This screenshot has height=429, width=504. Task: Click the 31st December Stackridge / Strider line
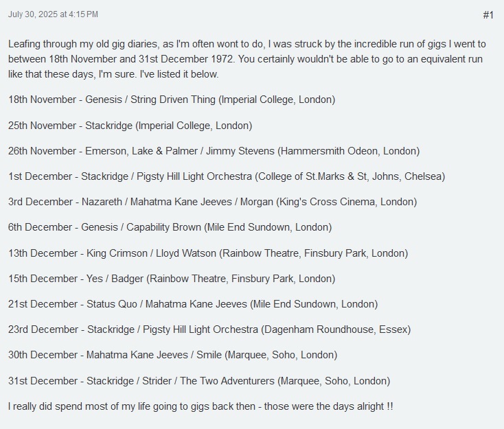[x=199, y=381]
